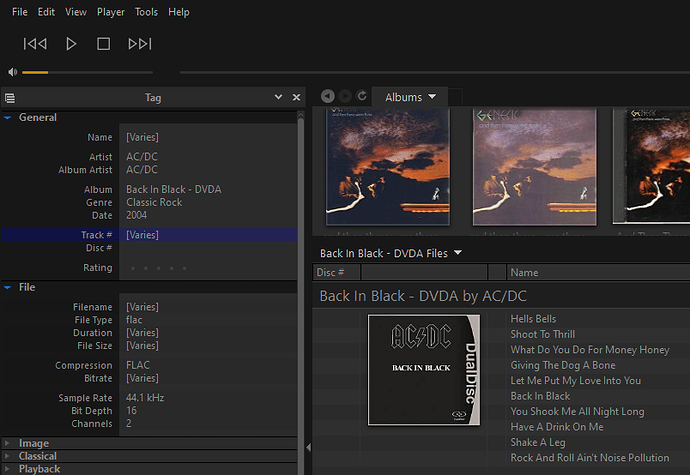Image resolution: width=690 pixels, height=475 pixels.
Task: Select the track Shoot To Thrill
Action: tap(543, 334)
